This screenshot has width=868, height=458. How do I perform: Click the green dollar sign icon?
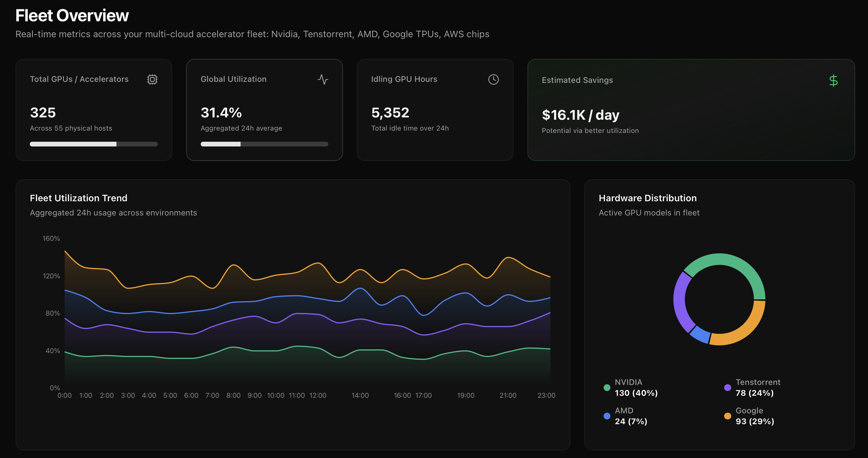tap(833, 81)
